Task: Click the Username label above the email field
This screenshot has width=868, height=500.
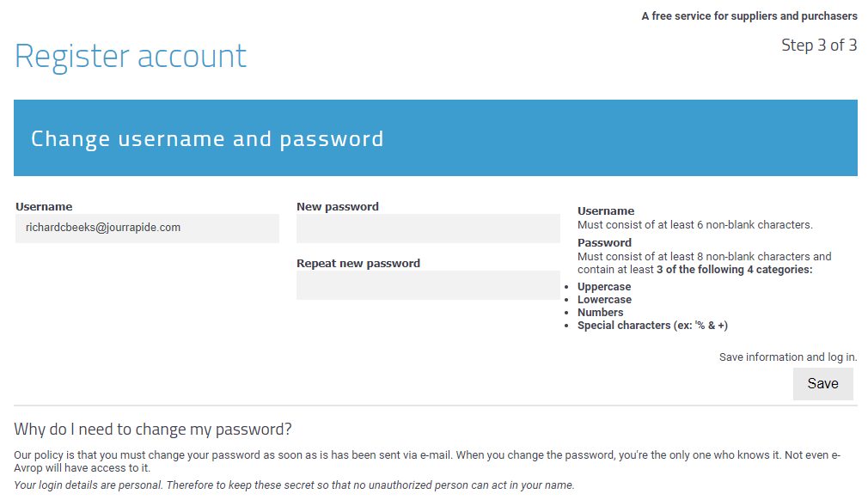Action: (44, 206)
